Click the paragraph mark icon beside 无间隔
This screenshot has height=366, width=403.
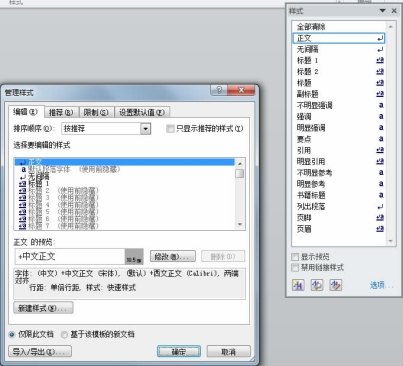coord(380,49)
